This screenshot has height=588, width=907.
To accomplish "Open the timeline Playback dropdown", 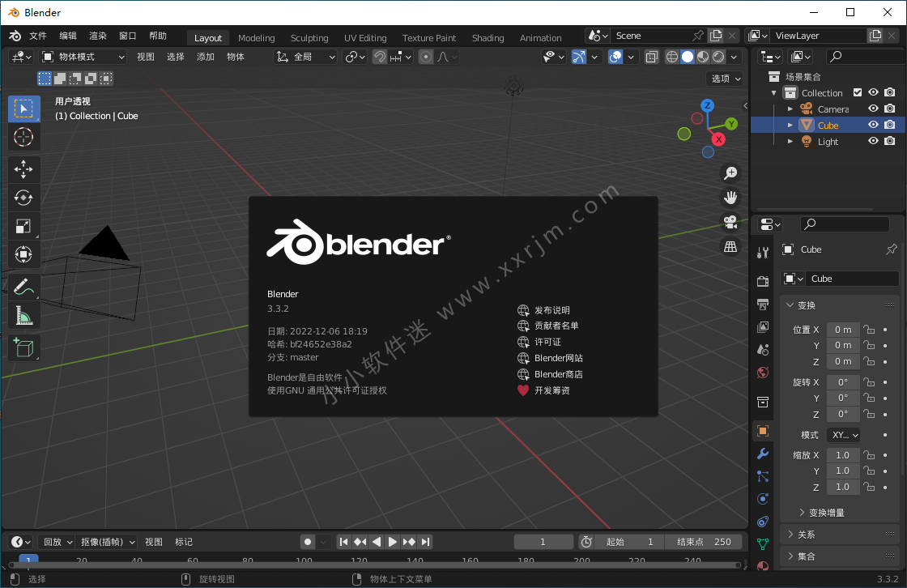I will click(x=57, y=543).
